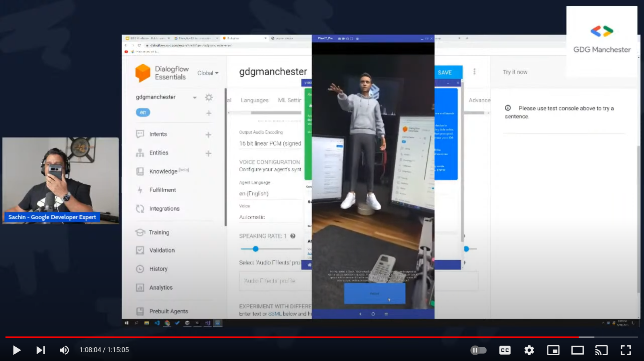Click the Speaking Rate help icon

tap(293, 236)
